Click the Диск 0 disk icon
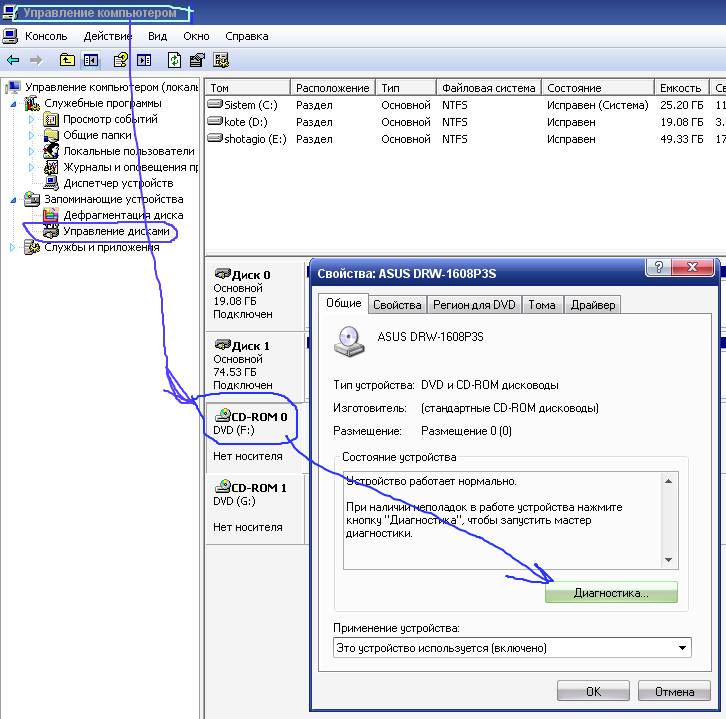Image resolution: width=726 pixels, height=719 pixels. click(223, 274)
